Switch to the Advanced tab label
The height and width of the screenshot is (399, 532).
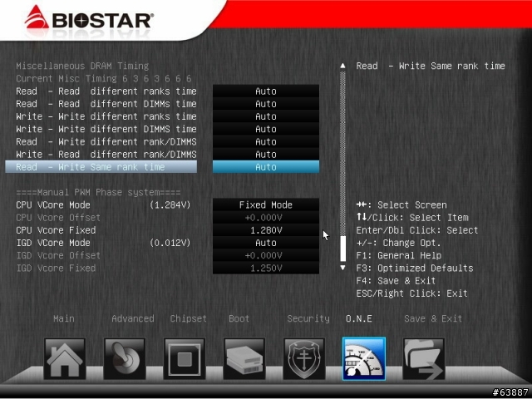click(x=133, y=318)
